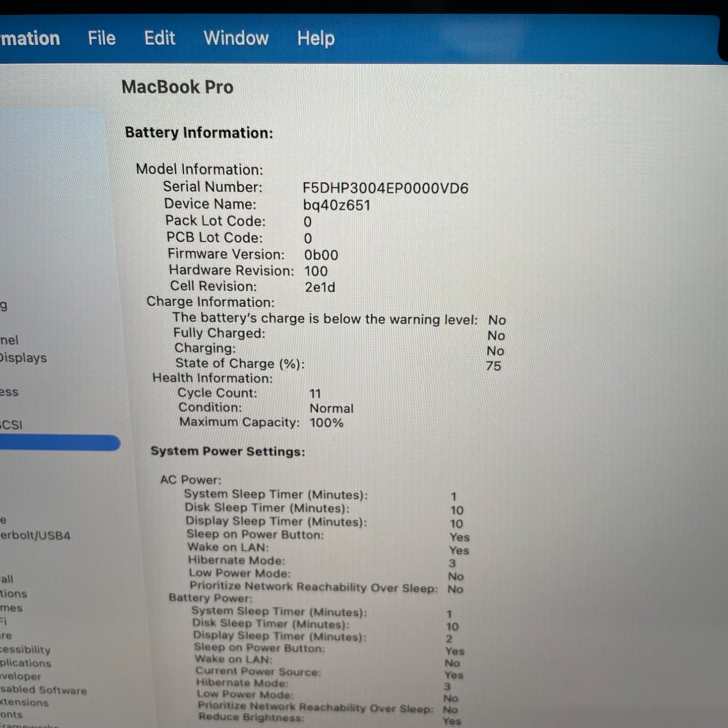Click Display Sleep Timer under Battery Power
The width and height of the screenshot is (728, 728).
280,636
